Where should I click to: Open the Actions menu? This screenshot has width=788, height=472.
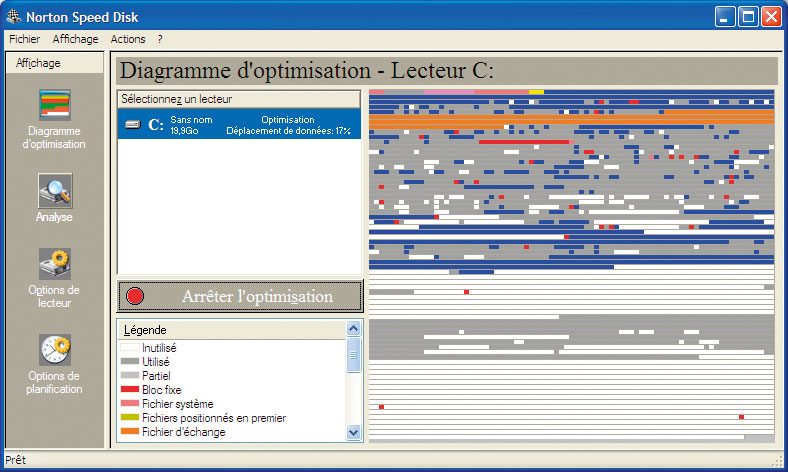point(128,39)
